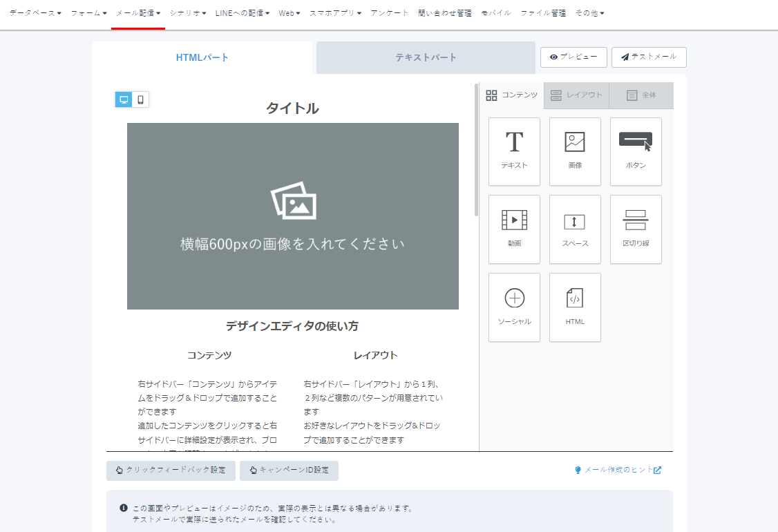The height and width of the screenshot is (532, 778).
Task: Switch to the テキストパート tab
Action: tap(426, 57)
